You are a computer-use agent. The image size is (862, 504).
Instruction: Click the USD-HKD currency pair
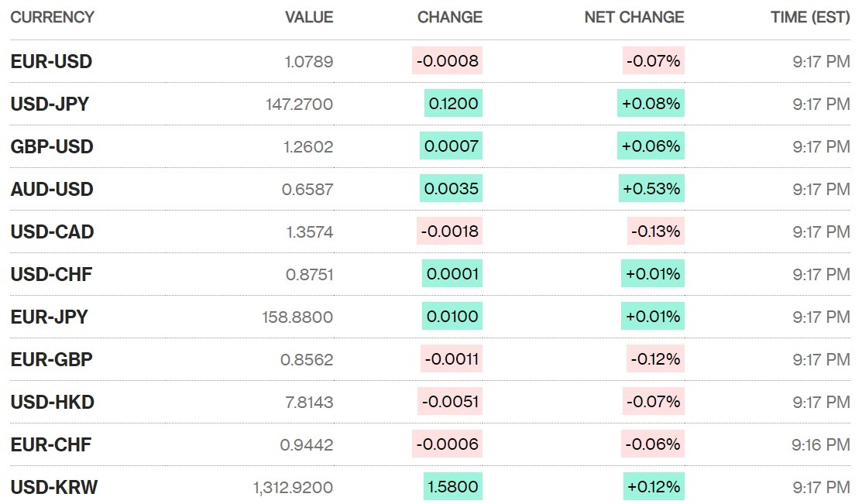tap(53, 402)
